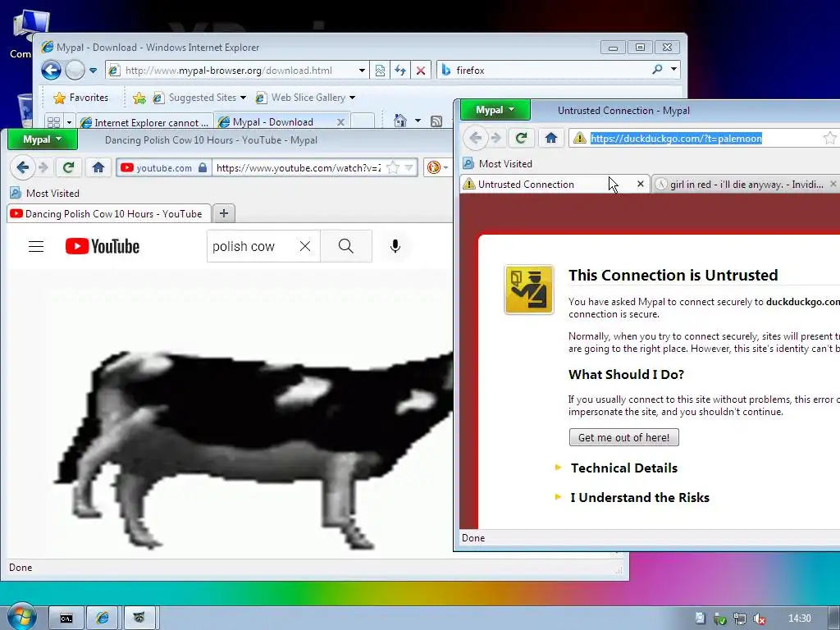This screenshot has height=630, width=840.
Task: Open Most Visited in Untrusted Connection window
Action: pyautogui.click(x=498, y=164)
